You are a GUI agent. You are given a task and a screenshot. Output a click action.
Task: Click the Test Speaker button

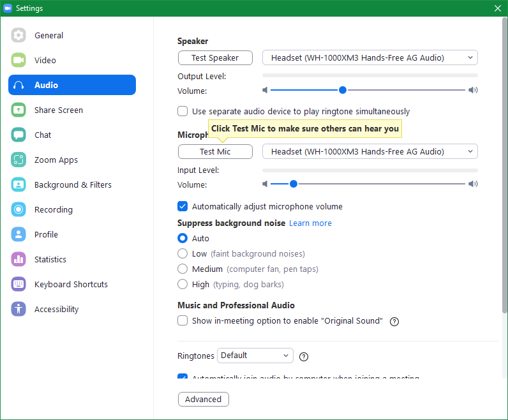(x=215, y=57)
